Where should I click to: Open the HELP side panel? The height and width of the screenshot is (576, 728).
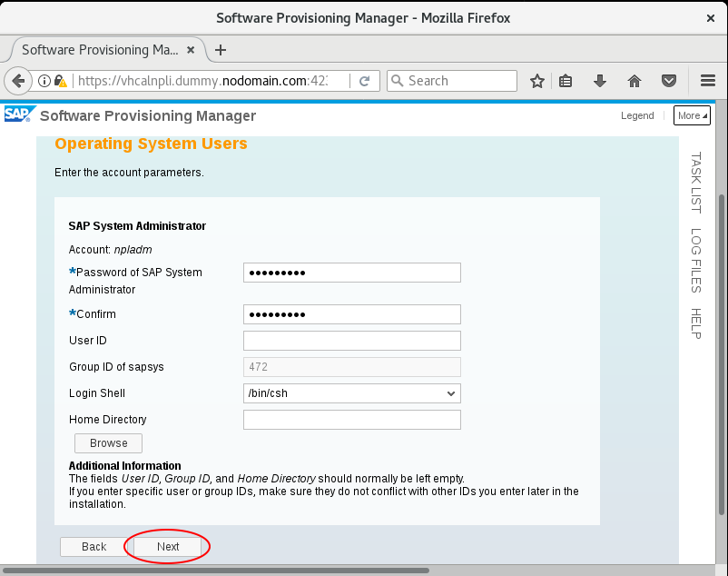[695, 323]
